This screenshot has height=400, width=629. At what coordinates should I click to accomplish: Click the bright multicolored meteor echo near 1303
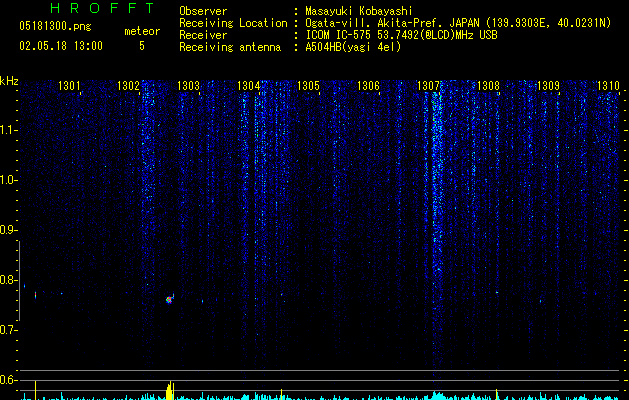click(170, 299)
